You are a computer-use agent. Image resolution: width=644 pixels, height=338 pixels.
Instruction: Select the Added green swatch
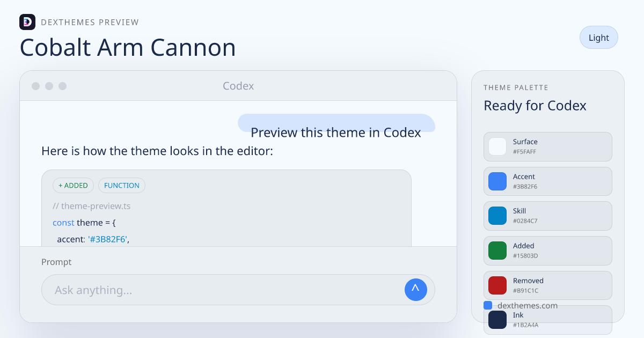pos(497,251)
